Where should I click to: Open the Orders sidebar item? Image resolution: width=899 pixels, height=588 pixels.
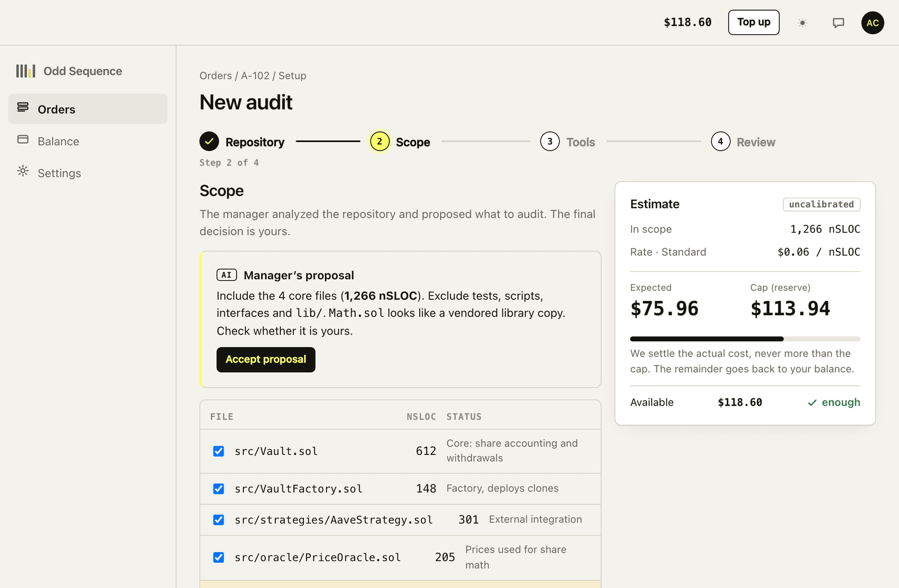click(88, 109)
